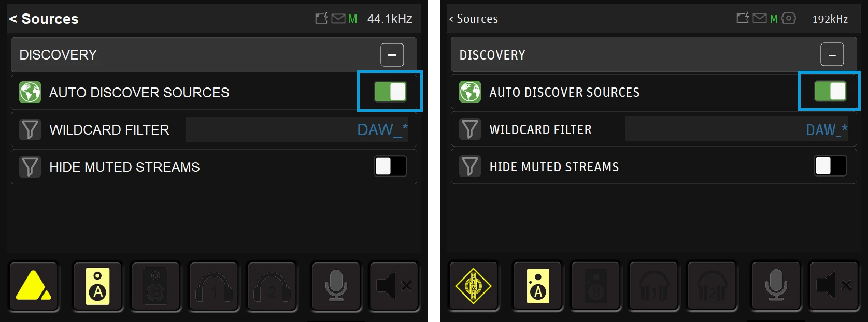This screenshot has height=322, width=868.
Task: Click the 192kHz sample rate indicator
Action: tap(830, 19)
